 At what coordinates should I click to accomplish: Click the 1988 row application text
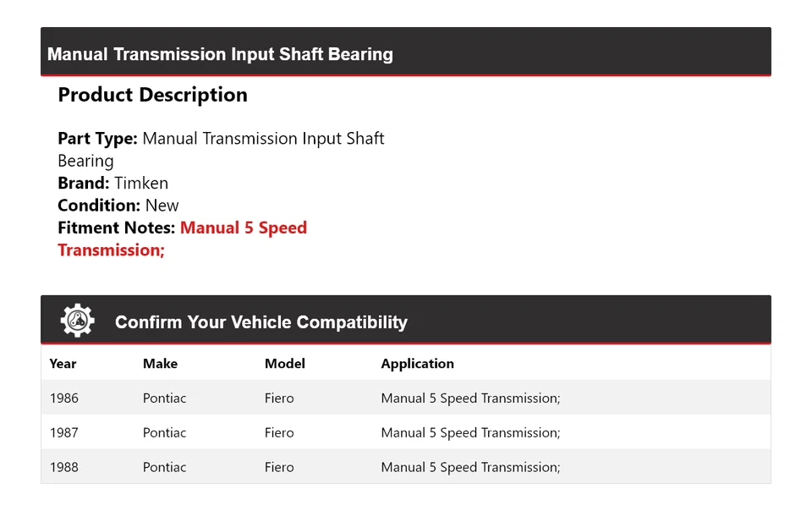(471, 468)
